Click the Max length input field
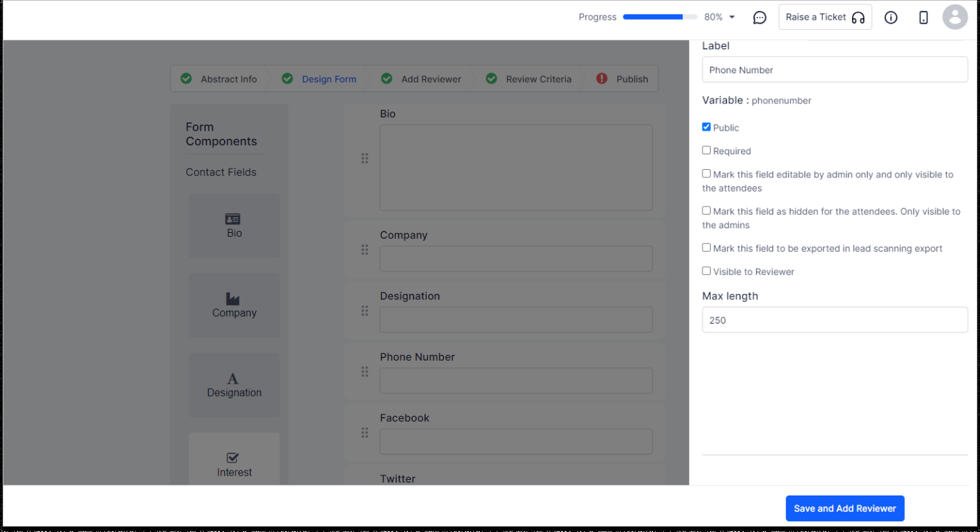The image size is (980, 532). point(834,320)
